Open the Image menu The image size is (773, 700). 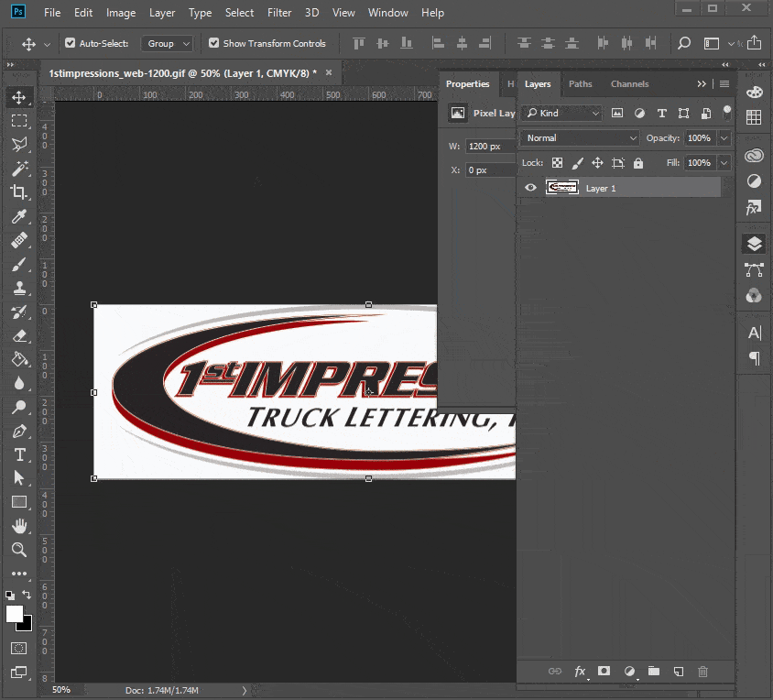tap(121, 13)
